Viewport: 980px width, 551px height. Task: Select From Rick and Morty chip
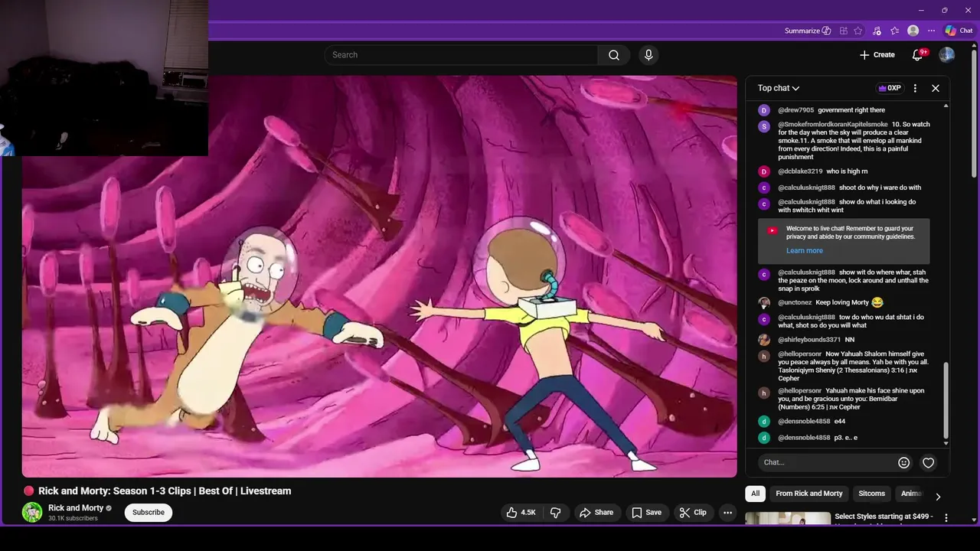click(809, 494)
